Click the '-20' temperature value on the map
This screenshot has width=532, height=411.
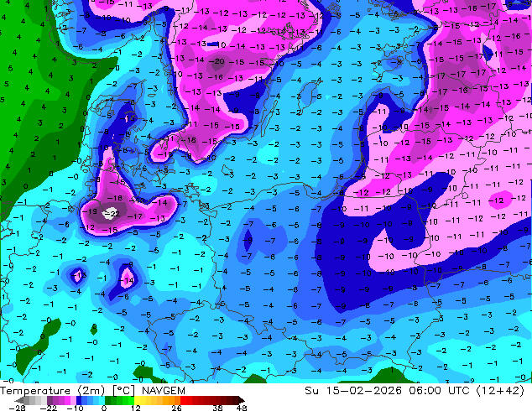[216, 61]
